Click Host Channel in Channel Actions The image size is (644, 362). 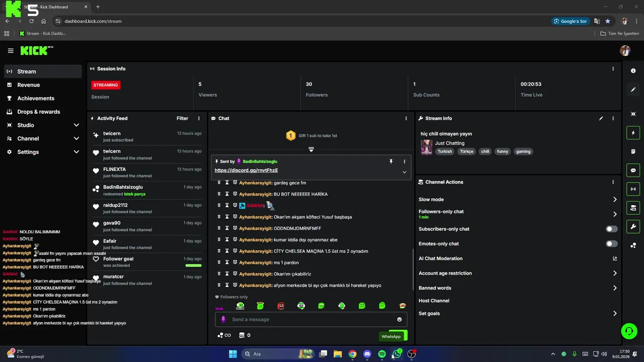(434, 301)
